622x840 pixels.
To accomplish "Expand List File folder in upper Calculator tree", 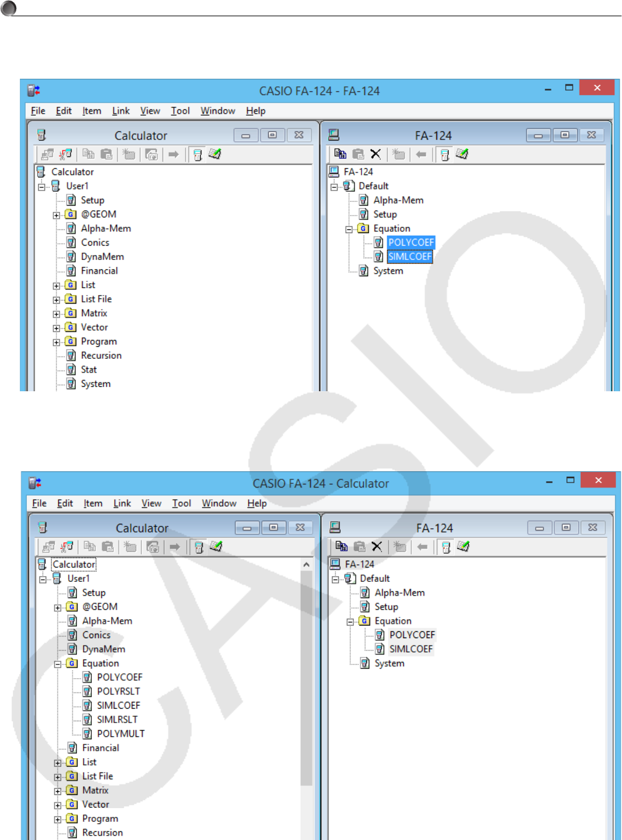I will [x=56, y=300].
